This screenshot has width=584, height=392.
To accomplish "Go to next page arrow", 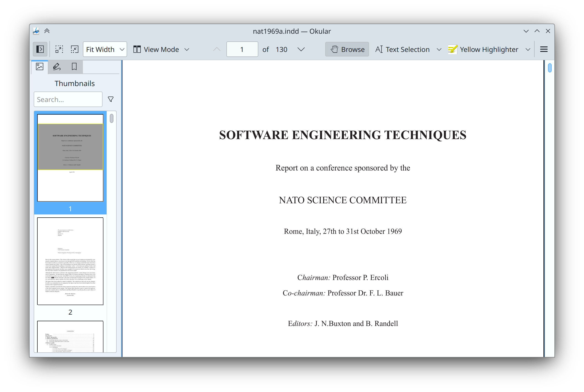I will pyautogui.click(x=301, y=49).
